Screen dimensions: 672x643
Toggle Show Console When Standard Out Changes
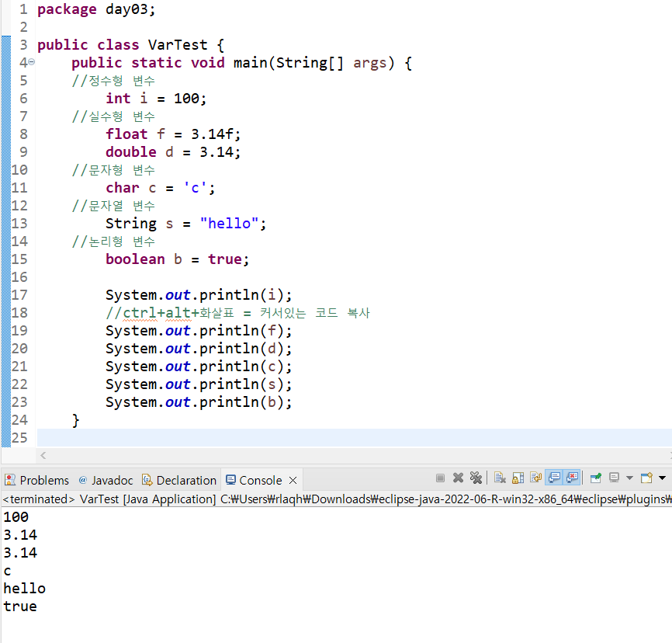[x=554, y=478]
